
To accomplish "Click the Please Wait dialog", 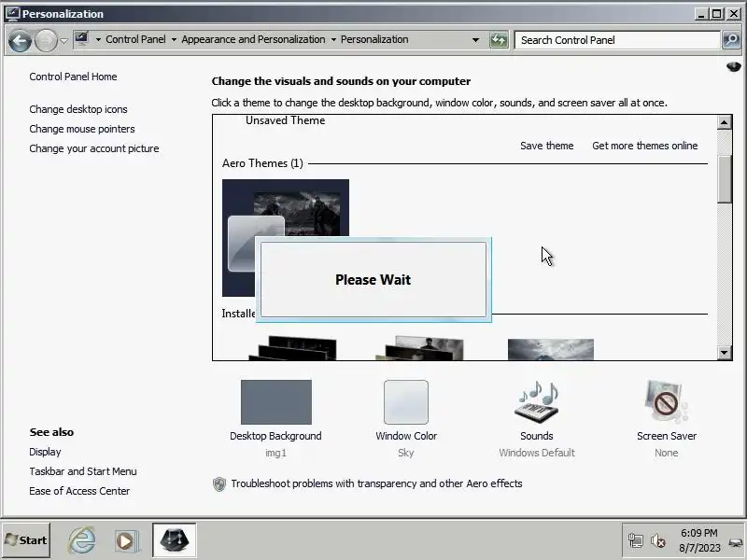I will 373,279.
